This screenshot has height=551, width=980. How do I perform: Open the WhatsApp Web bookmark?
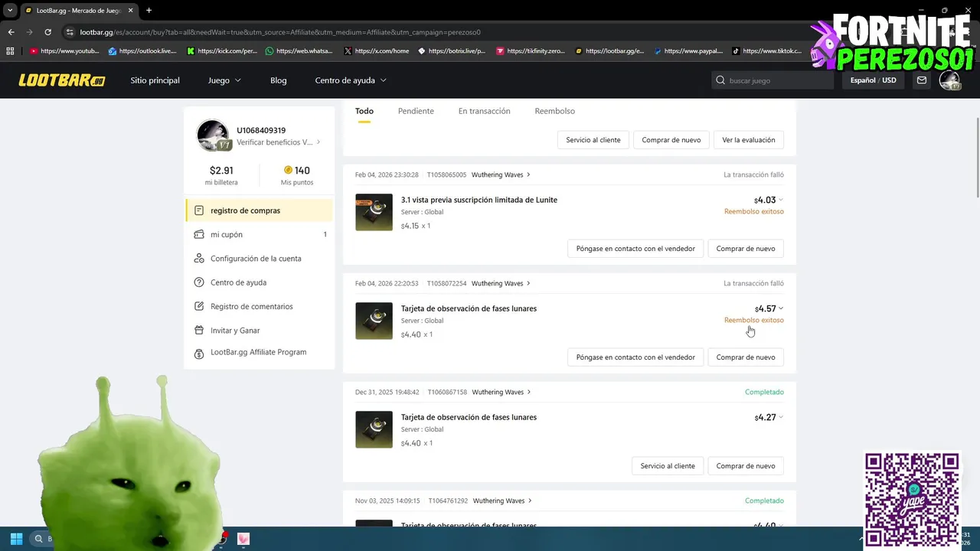click(x=299, y=51)
